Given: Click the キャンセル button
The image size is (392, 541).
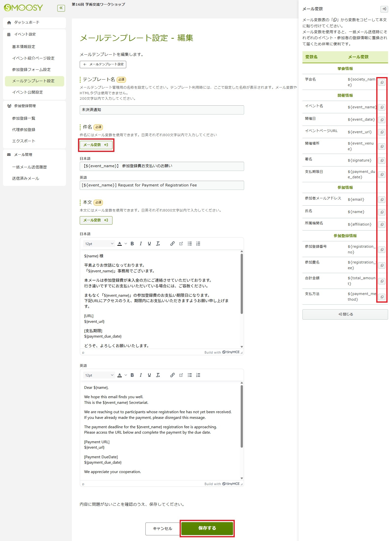Looking at the screenshot, I should [x=162, y=529].
